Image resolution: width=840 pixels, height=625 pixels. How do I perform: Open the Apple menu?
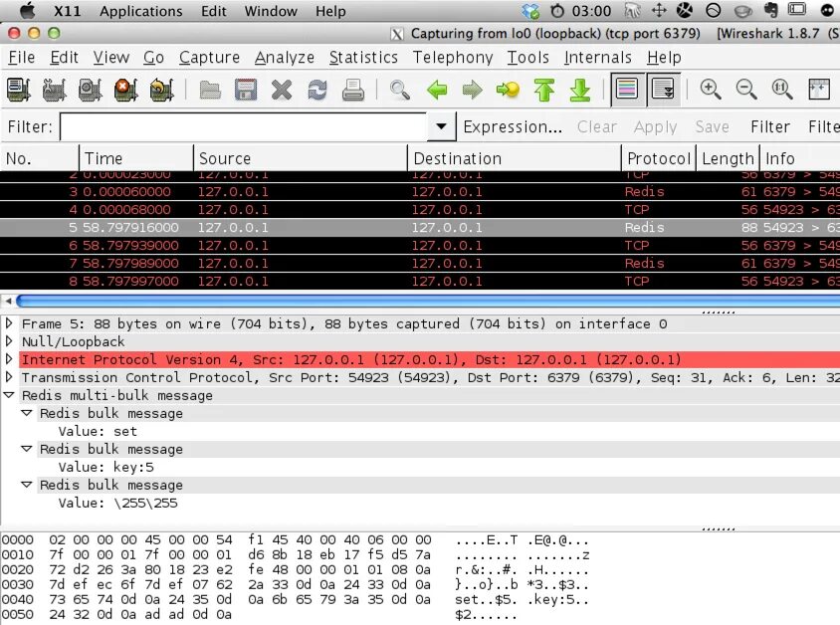(x=27, y=10)
